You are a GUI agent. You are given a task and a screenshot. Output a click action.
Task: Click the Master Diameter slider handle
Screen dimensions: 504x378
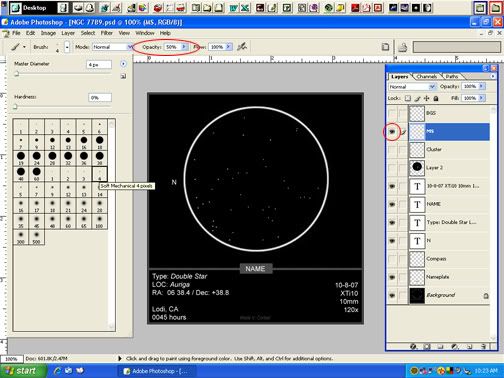(x=16, y=74)
